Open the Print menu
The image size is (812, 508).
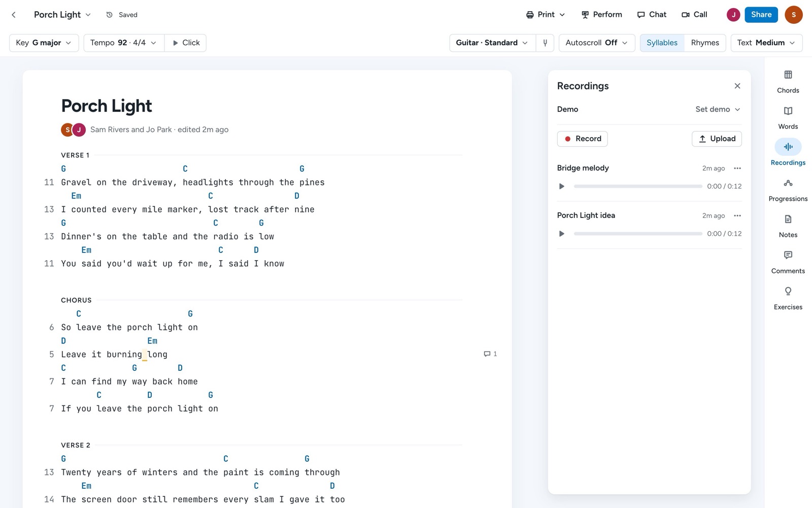coord(546,15)
